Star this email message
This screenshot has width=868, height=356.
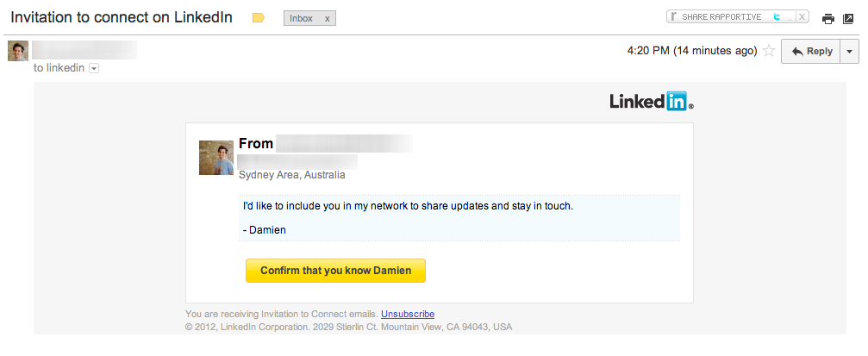tap(770, 51)
